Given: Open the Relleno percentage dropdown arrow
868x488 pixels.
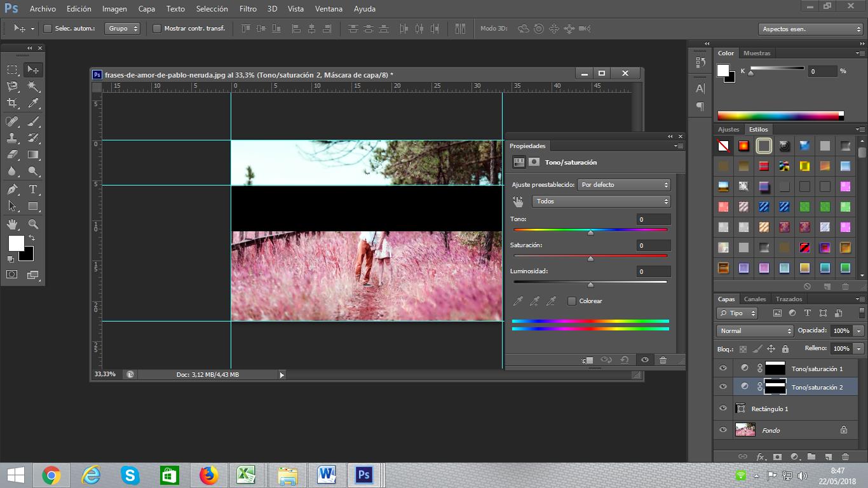Looking at the screenshot, I should tap(859, 349).
